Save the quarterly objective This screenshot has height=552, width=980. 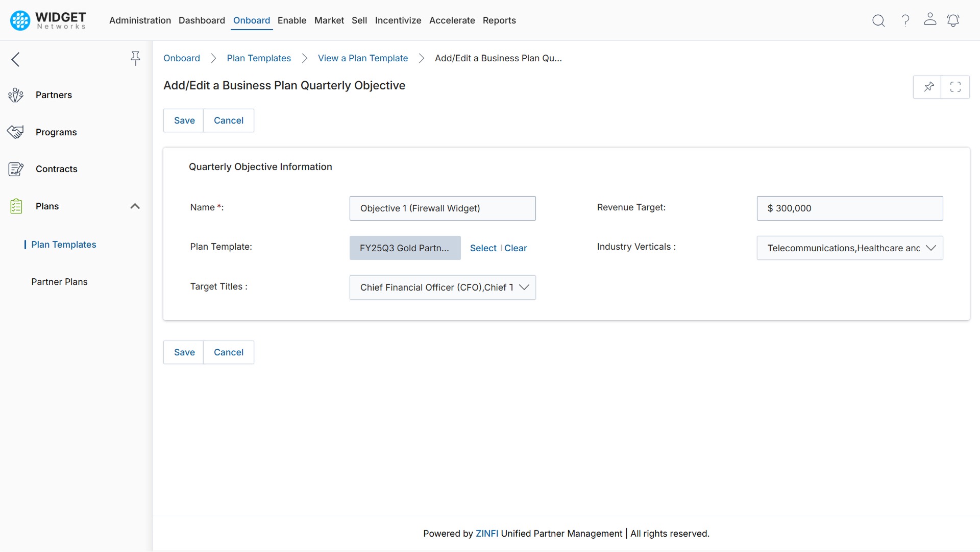[184, 121]
